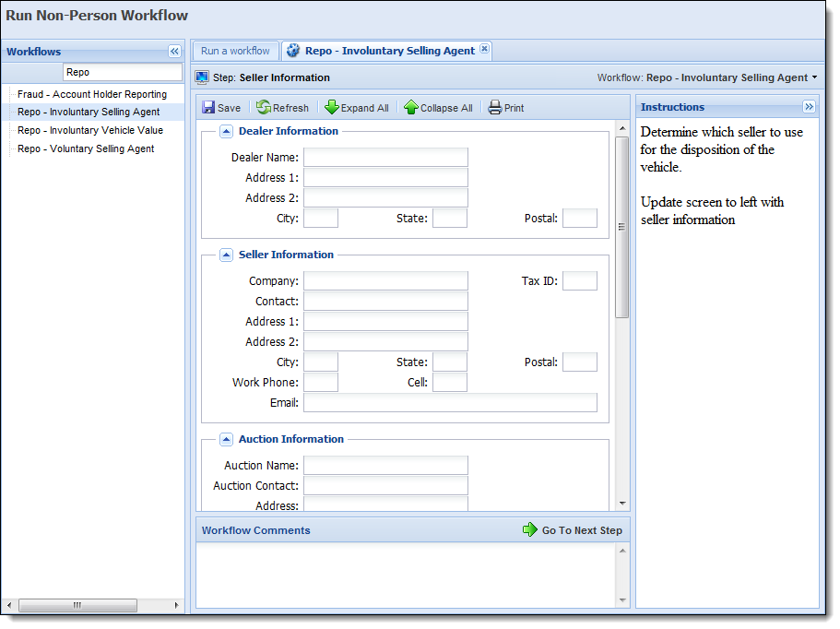Click the green Collapse All arrow icon
840x629 pixels.
(x=411, y=107)
